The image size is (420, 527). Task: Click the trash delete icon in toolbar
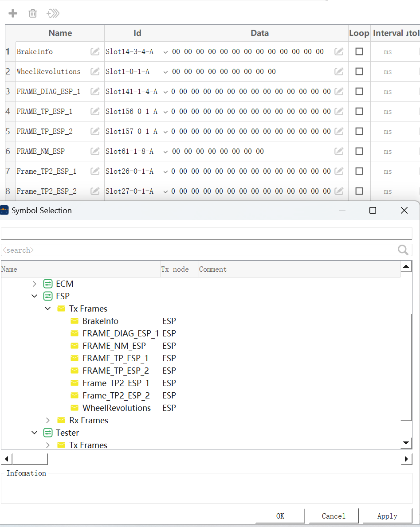[33, 13]
